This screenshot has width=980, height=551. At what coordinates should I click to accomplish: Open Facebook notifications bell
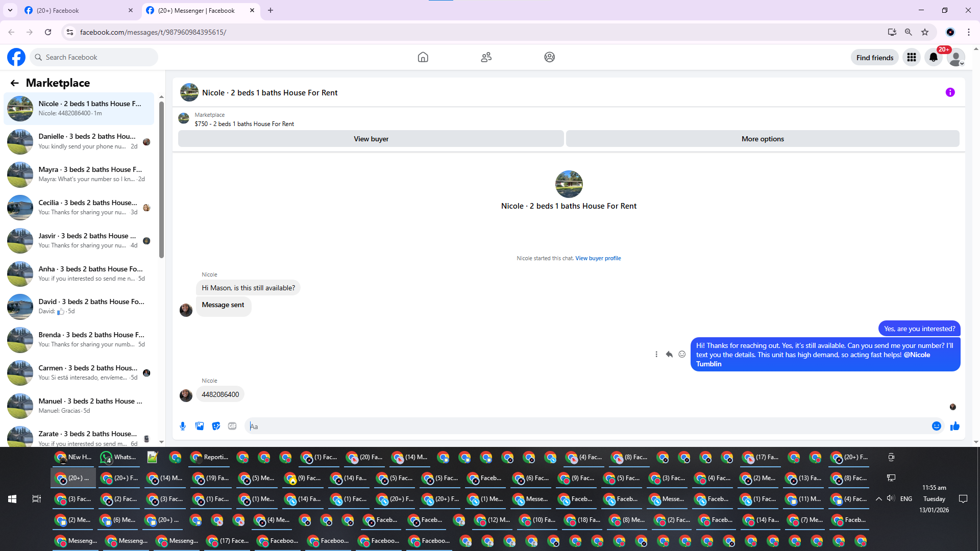(933, 57)
